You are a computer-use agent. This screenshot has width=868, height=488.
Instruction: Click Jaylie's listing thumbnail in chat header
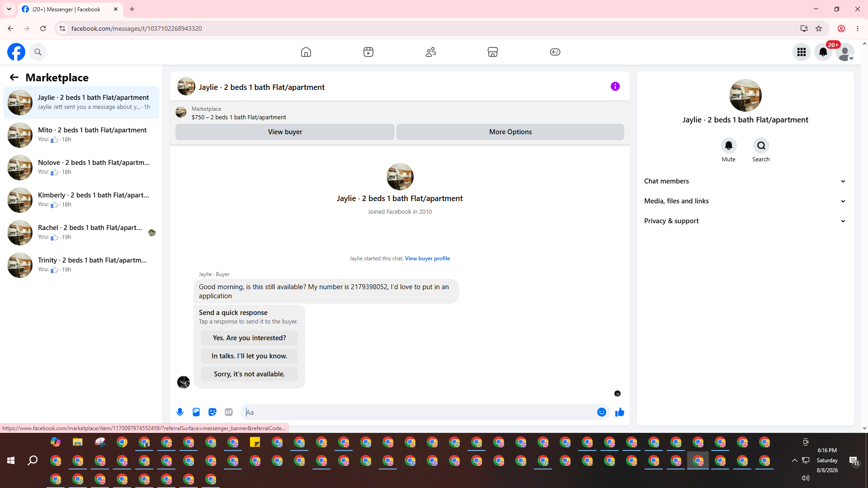click(x=186, y=87)
